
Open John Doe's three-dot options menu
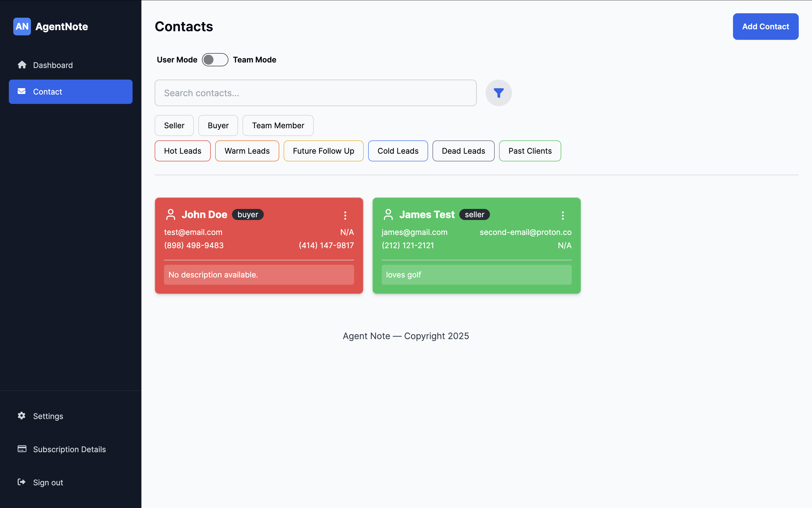point(345,215)
